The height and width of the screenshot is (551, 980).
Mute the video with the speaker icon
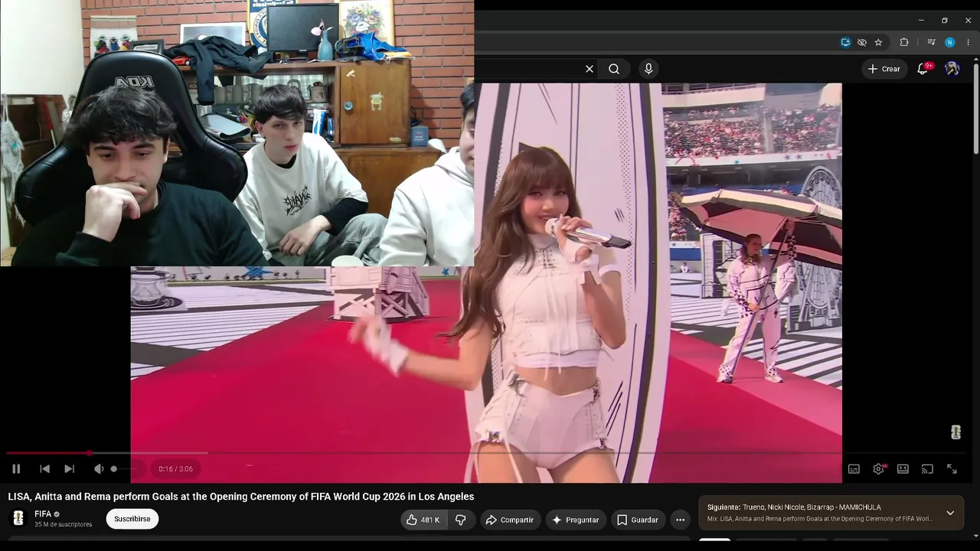pyautogui.click(x=99, y=469)
